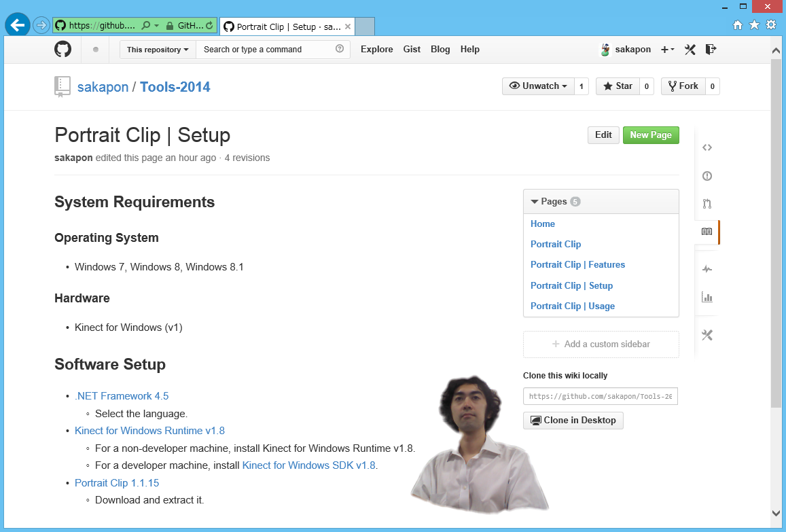Open the This repository search scope dropdown
This screenshot has height=532, width=786.
coord(158,49)
